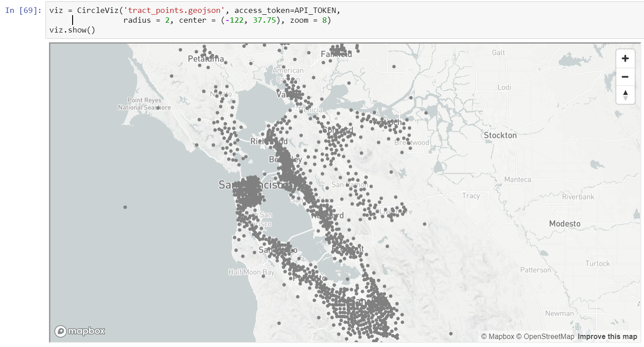
Task: Click the Lodi city label
Action: tap(504, 87)
